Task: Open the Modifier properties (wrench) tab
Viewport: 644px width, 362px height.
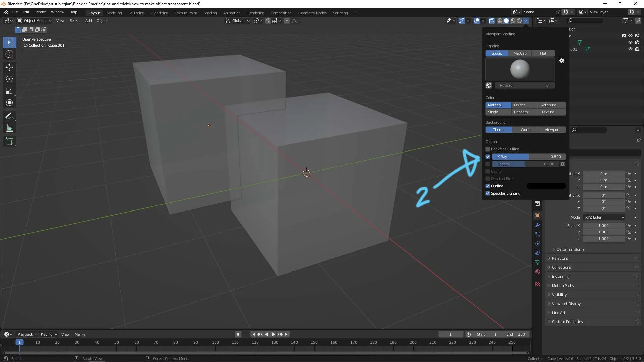Action: [537, 225]
